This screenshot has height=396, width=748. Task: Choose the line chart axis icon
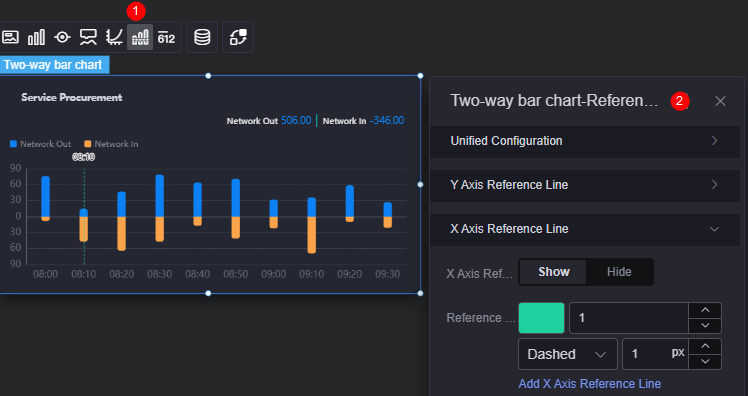pos(114,37)
